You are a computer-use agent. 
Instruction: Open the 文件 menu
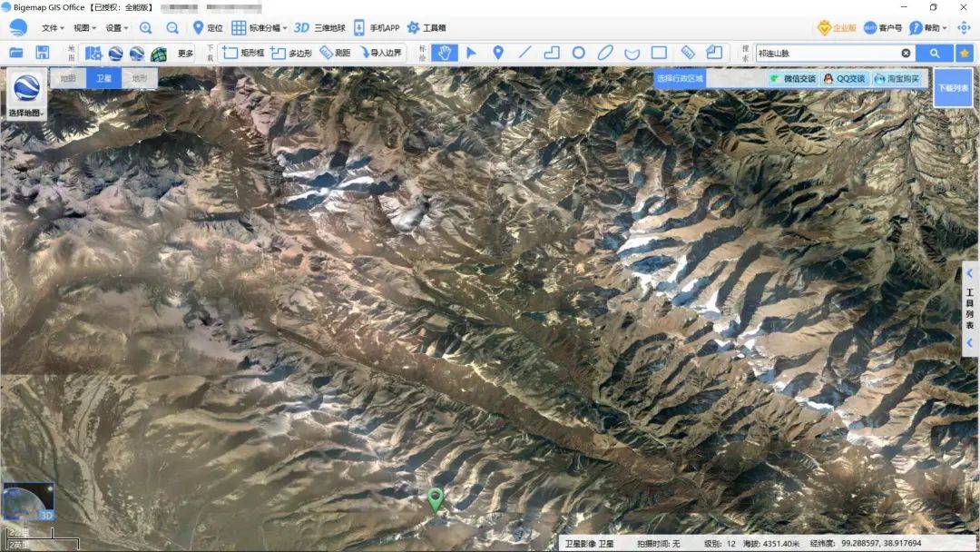point(50,27)
